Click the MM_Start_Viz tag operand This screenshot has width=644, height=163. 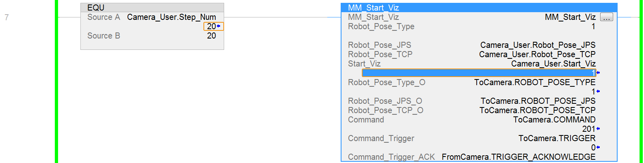[x=570, y=17]
